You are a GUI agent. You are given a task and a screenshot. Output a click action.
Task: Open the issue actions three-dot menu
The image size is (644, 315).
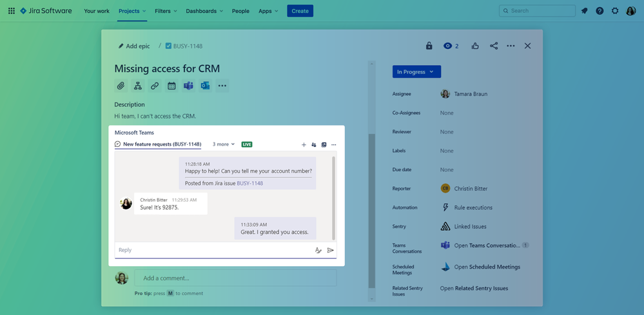pos(511,46)
